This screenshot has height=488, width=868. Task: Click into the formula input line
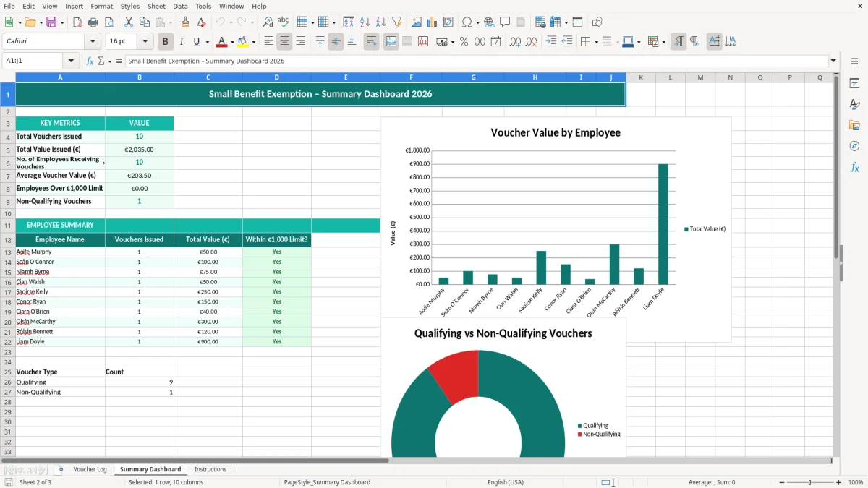476,61
